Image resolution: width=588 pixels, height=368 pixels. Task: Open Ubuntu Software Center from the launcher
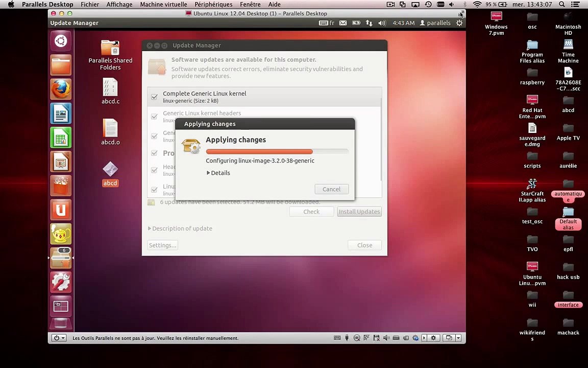61,186
